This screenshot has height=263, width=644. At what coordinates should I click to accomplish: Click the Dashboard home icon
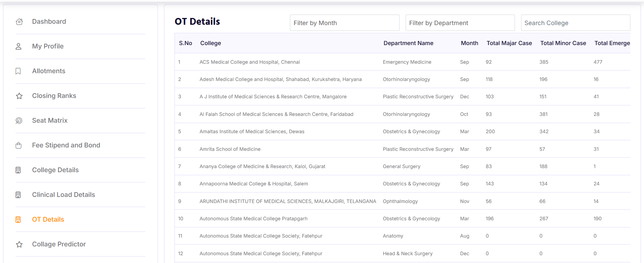(19, 22)
